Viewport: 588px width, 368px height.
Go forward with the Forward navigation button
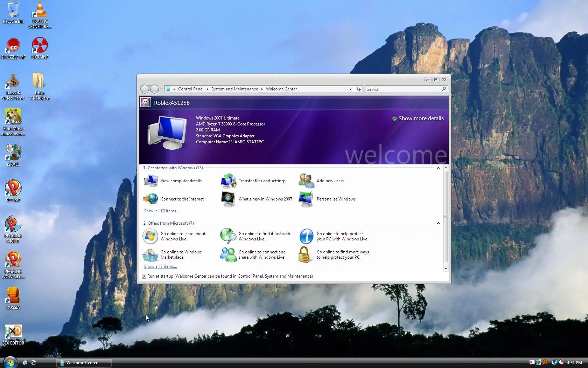click(154, 89)
